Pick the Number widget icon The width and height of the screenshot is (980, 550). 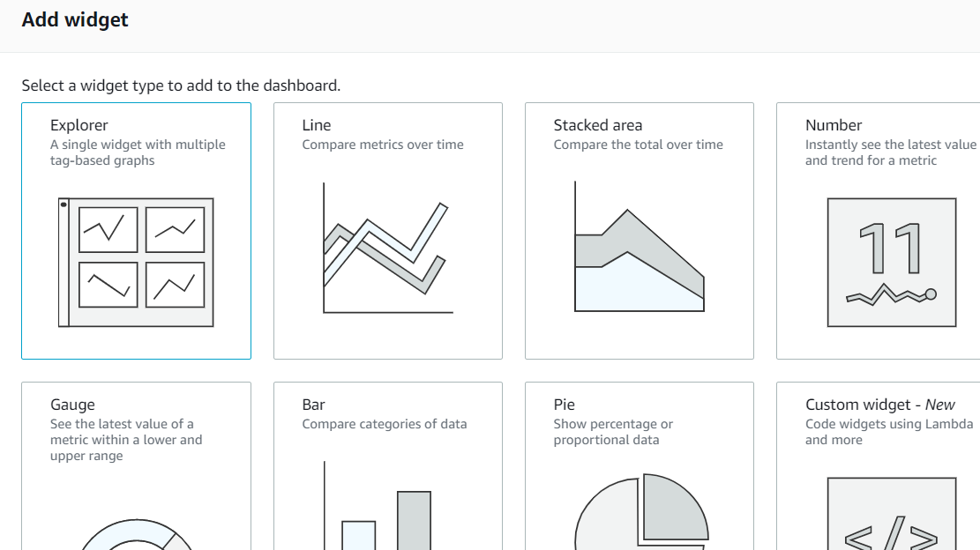coord(891,262)
